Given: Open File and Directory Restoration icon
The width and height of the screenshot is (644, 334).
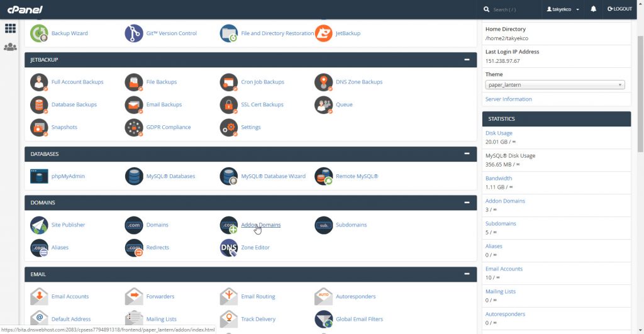Looking at the screenshot, I should [x=229, y=33].
